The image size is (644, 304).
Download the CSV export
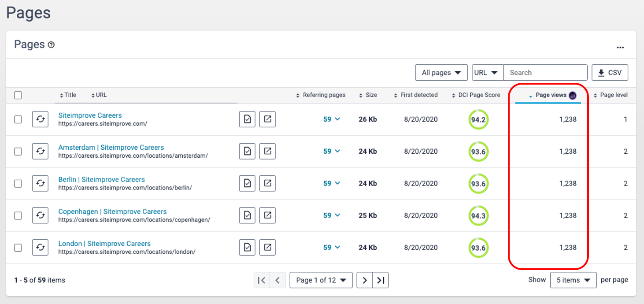click(x=610, y=73)
